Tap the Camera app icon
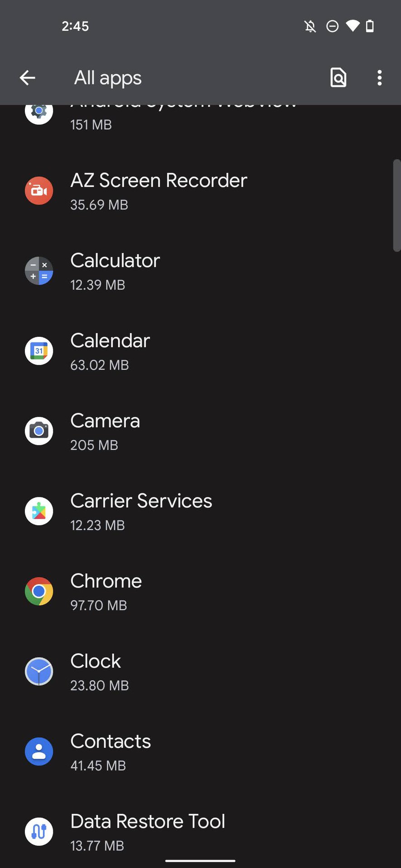This screenshot has width=401, height=868. (x=39, y=431)
